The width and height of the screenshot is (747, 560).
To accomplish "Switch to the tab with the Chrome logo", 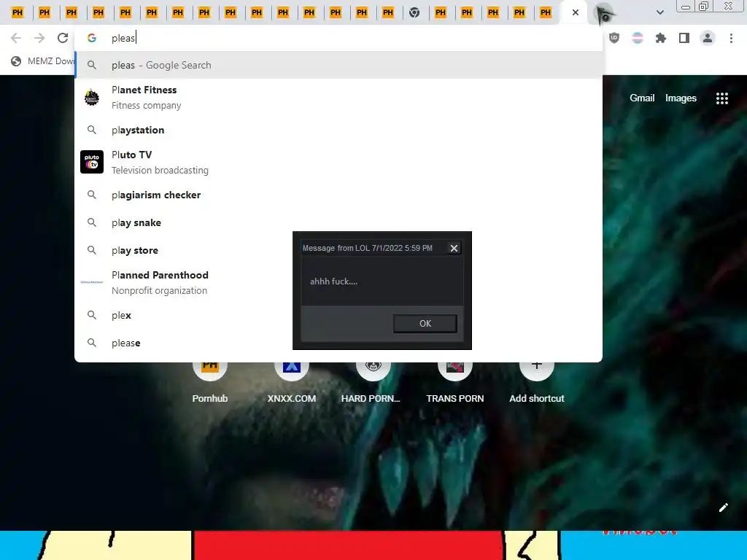I will (414, 12).
